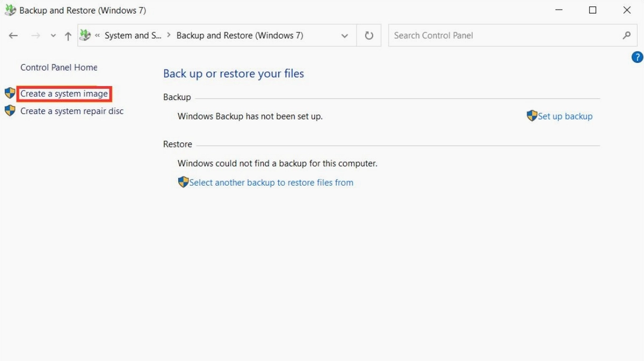644x361 pixels.
Task: Click inside the Search Control Panel field
Action: [485, 35]
